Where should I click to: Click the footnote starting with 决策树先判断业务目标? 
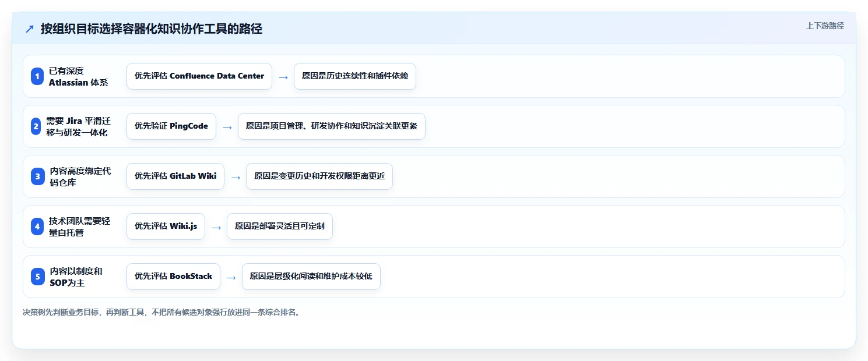[162, 312]
